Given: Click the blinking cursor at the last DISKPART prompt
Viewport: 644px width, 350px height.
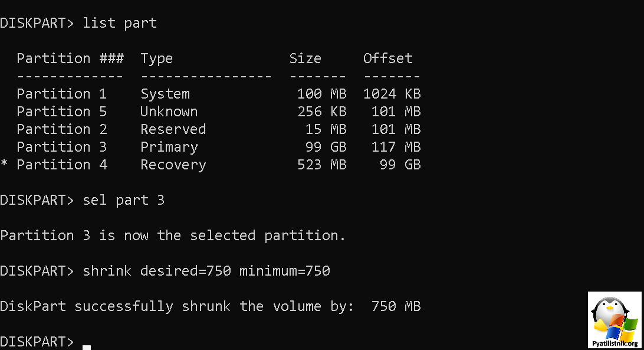Looking at the screenshot, I should pyautogui.click(x=87, y=347).
